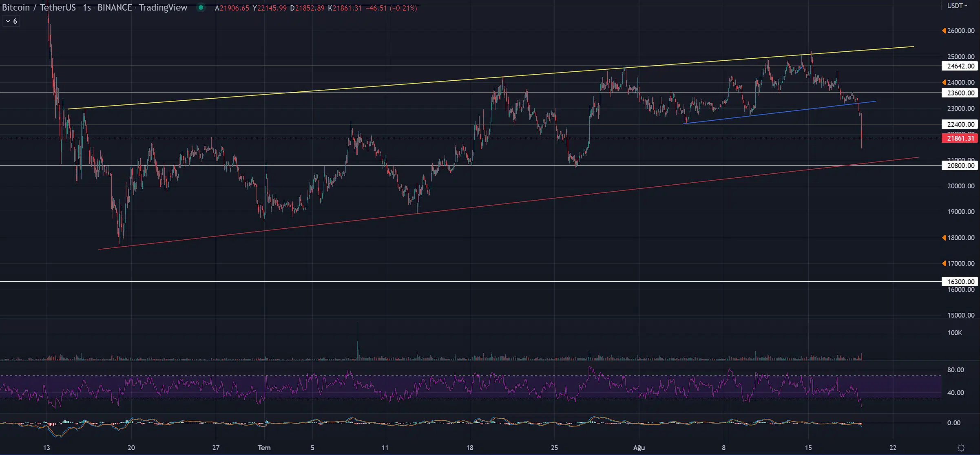
Task: Click the orange alert marker at 26000.00
Action: tap(944, 31)
